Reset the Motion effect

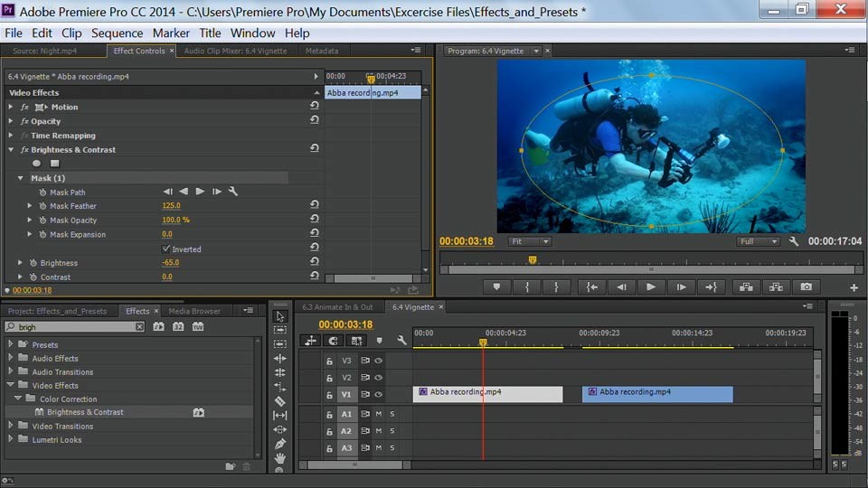click(x=315, y=105)
